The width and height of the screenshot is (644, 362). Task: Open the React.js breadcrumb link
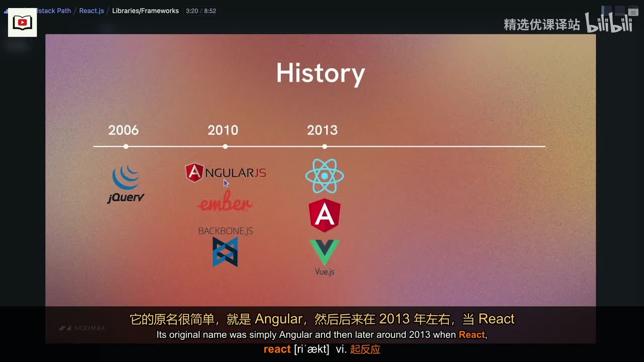[x=92, y=11]
